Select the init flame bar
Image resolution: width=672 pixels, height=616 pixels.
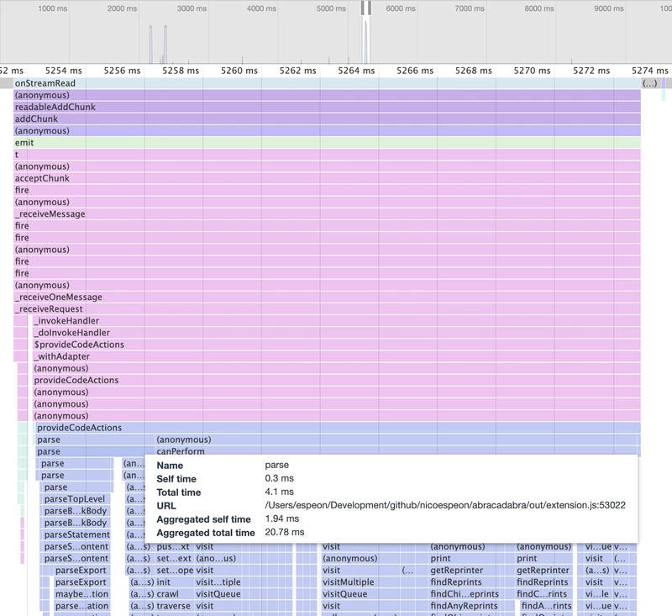point(175,582)
